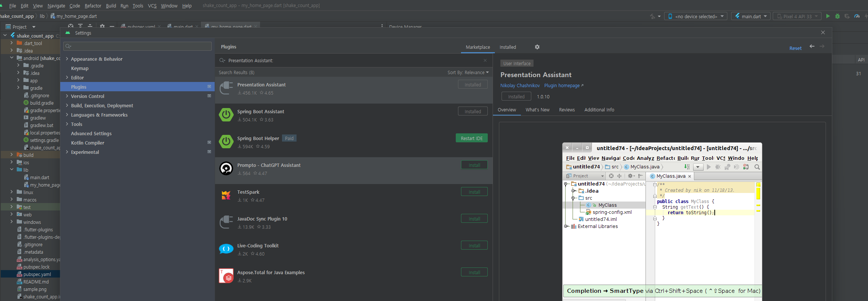Image resolution: width=868 pixels, height=301 pixels.
Task: Click the Presentation Assistant screenshot preview
Action: tap(662, 221)
